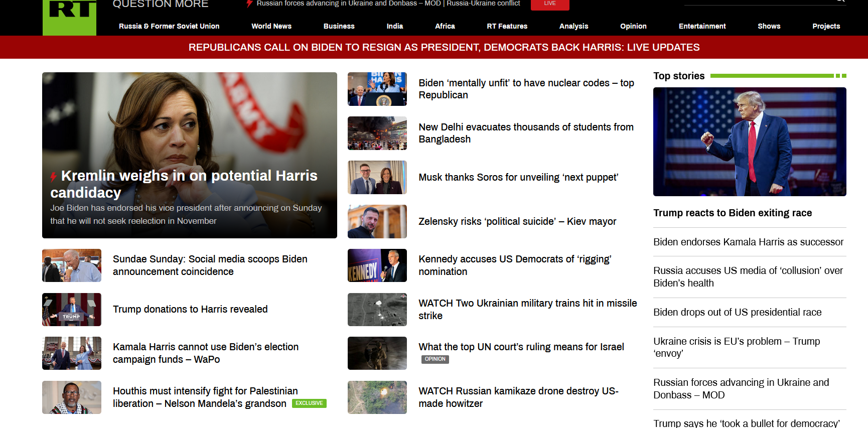
Task: Click the Bangladesh fire thumbnail
Action: (x=377, y=133)
